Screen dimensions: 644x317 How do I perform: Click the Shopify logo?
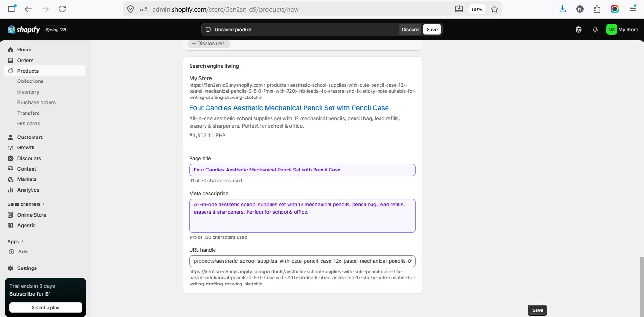[24, 30]
